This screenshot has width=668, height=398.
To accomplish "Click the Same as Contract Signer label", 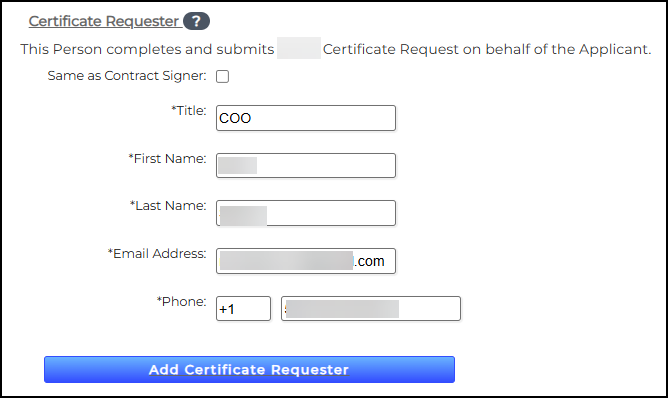I will point(127,76).
